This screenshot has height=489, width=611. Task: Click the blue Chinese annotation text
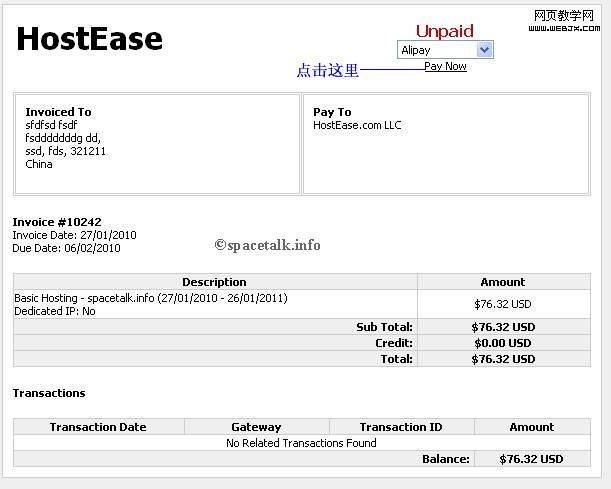pyautogui.click(x=327, y=71)
